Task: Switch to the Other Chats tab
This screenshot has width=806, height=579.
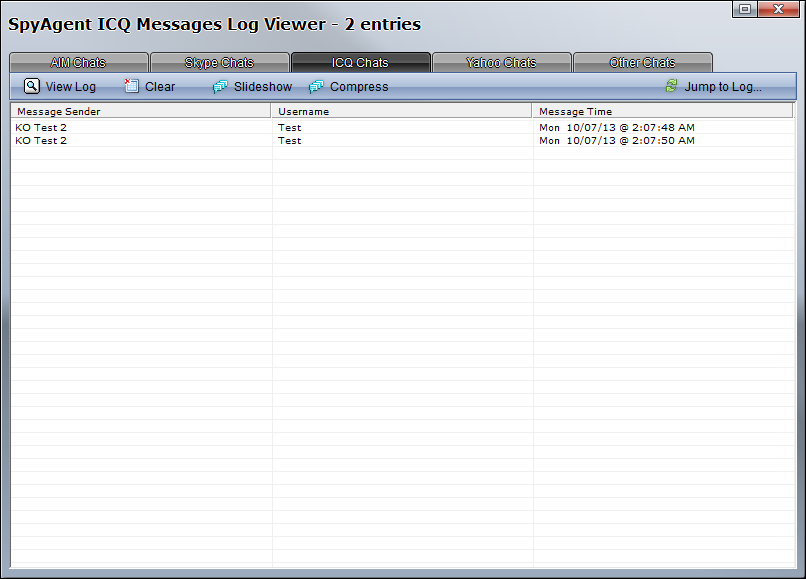Action: [642, 63]
